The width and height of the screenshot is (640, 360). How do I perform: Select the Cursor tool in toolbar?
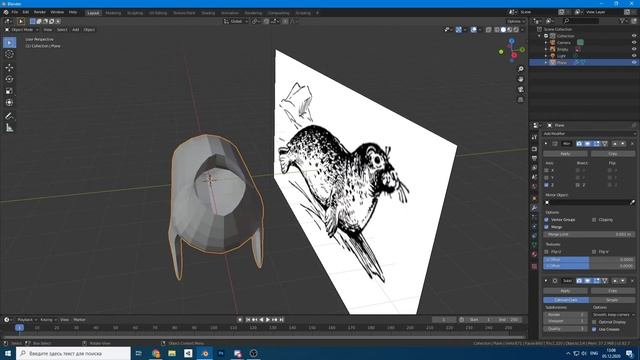coord(9,54)
